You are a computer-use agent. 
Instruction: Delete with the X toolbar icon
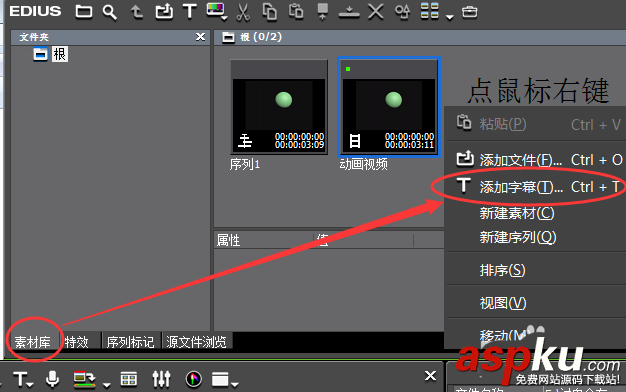[x=375, y=12]
